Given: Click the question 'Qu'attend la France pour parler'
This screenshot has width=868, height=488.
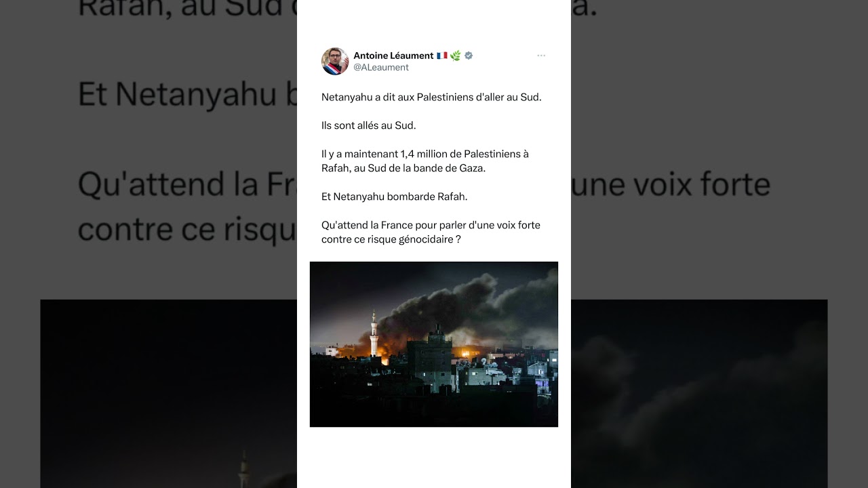Looking at the screenshot, I should click(x=431, y=232).
